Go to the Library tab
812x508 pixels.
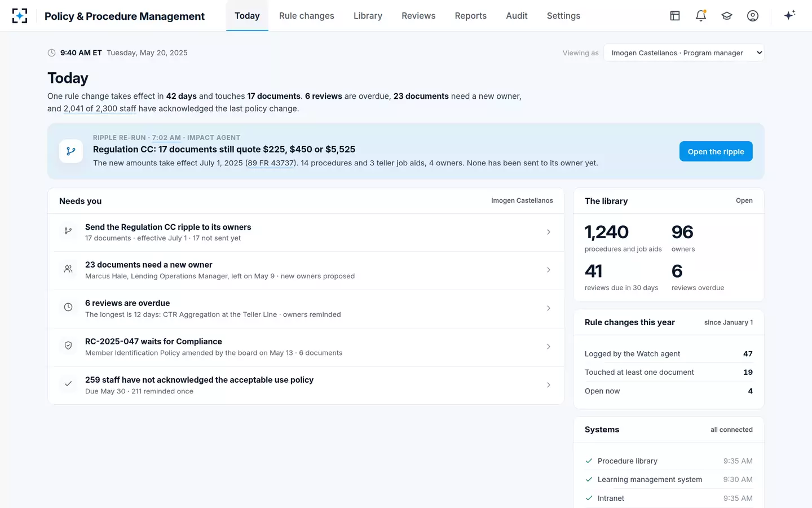click(x=368, y=16)
